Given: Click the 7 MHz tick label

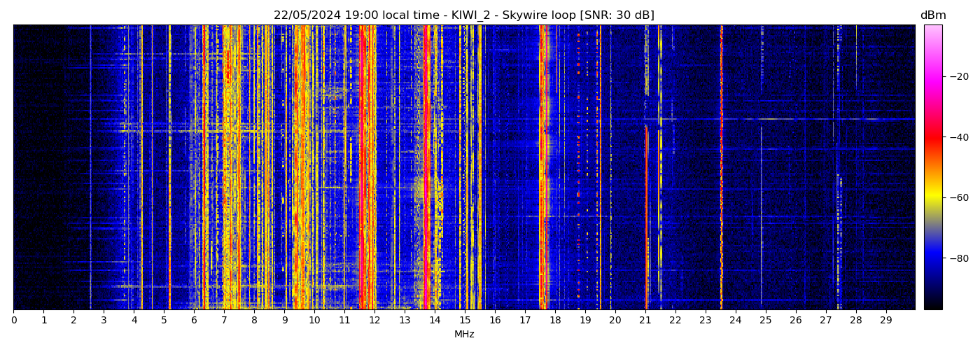Looking at the screenshot, I should tap(224, 321).
